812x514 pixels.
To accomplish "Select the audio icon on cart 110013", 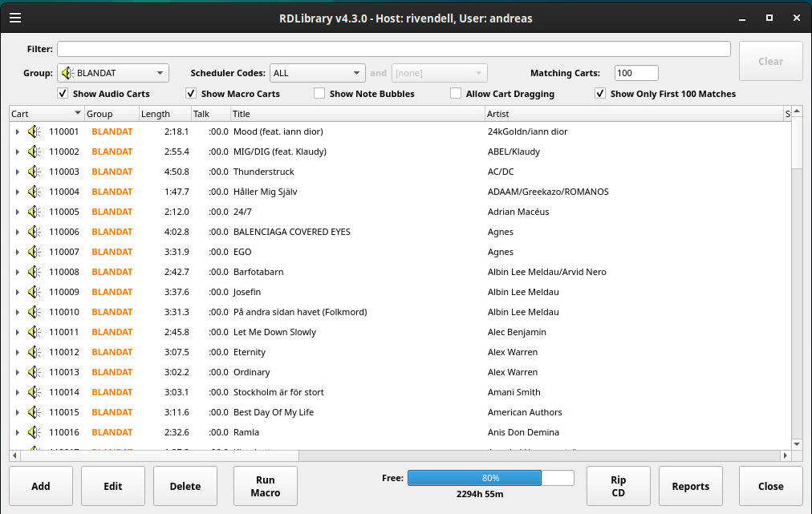I will 35,372.
